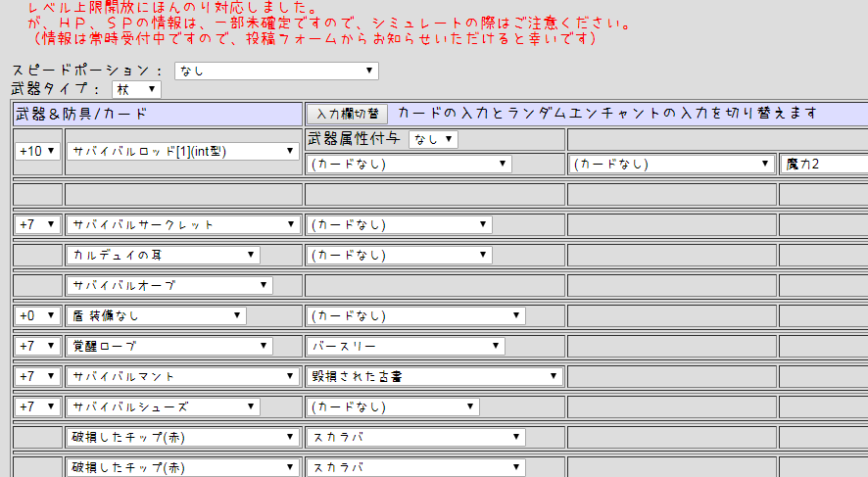Open the 盾 装備なし shield dropdown
Image resolution: width=868 pixels, height=477 pixels.
[157, 316]
